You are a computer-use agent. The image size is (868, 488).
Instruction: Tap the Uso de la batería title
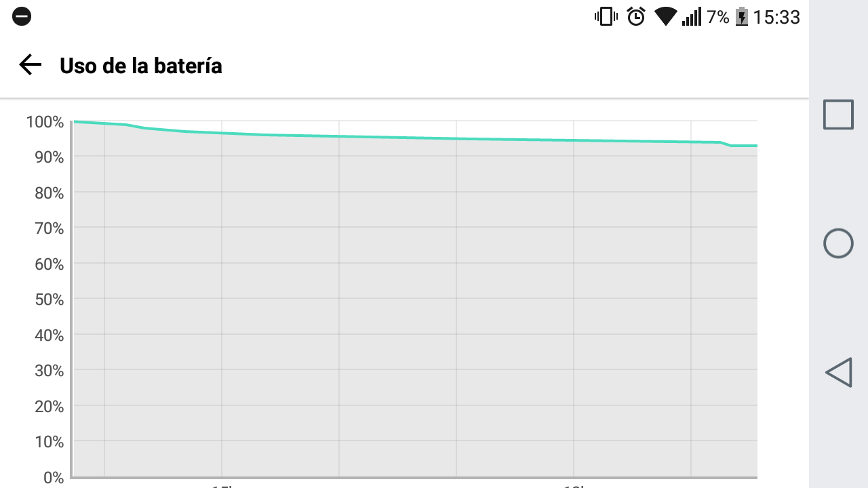(x=141, y=66)
